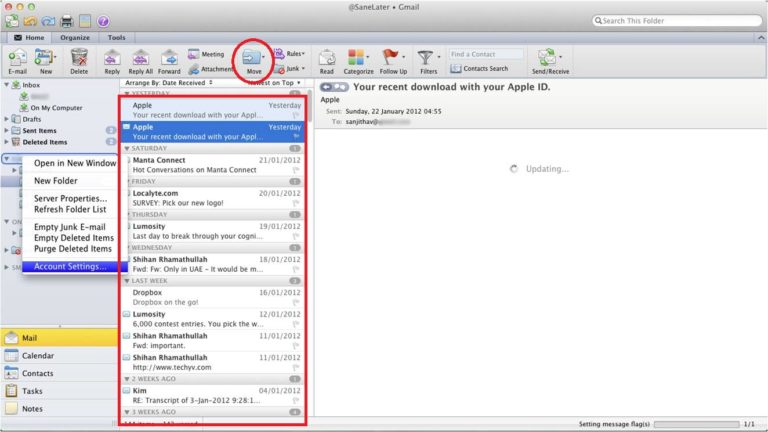The width and height of the screenshot is (768, 432).
Task: Switch to Tasks view
Action: pos(59,391)
